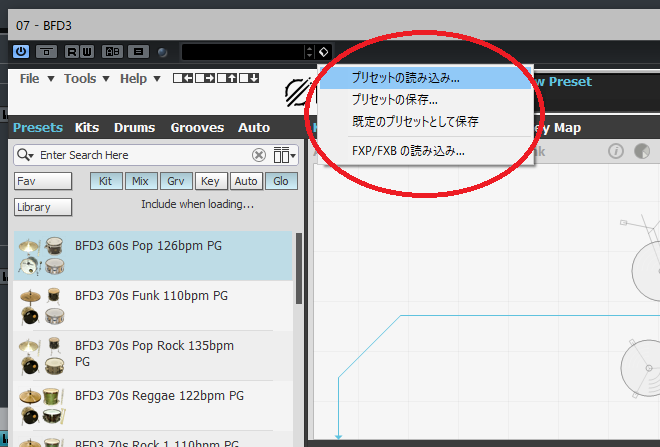The height and width of the screenshot is (447, 660).
Task: Select BFD3 70s Reggae 122bpm PG
Action: click(x=153, y=406)
